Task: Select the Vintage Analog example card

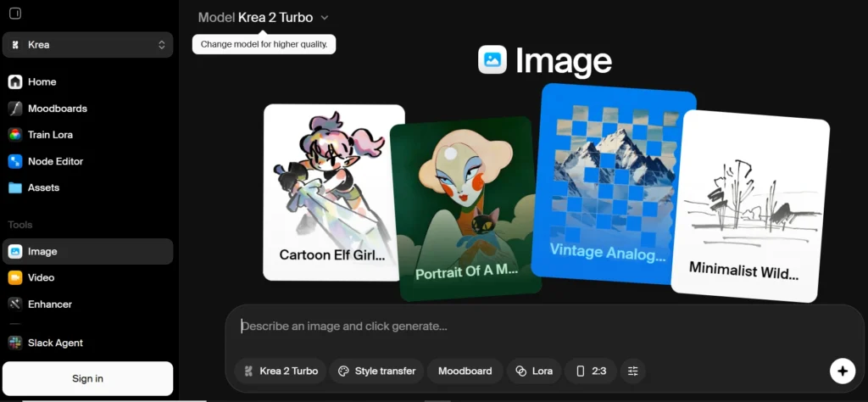Action: click(614, 184)
